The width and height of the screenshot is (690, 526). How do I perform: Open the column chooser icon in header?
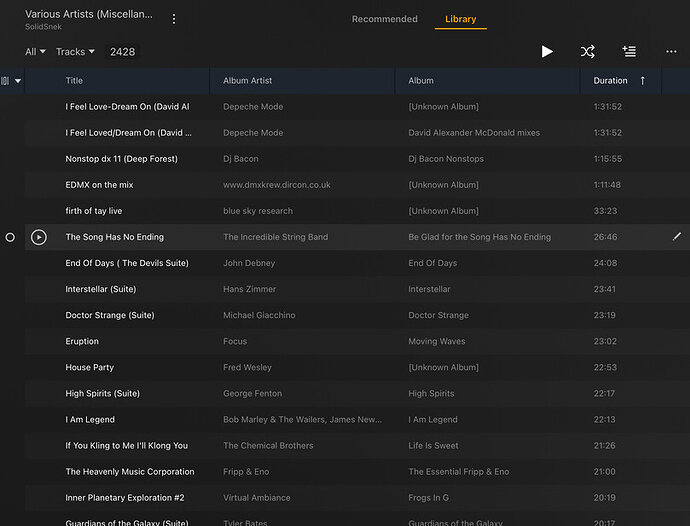(5, 81)
